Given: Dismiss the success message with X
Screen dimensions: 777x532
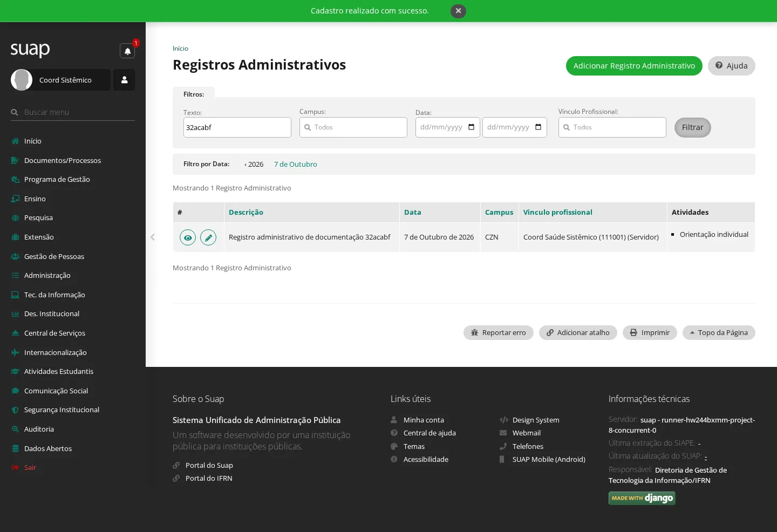Looking at the screenshot, I should [x=458, y=11].
